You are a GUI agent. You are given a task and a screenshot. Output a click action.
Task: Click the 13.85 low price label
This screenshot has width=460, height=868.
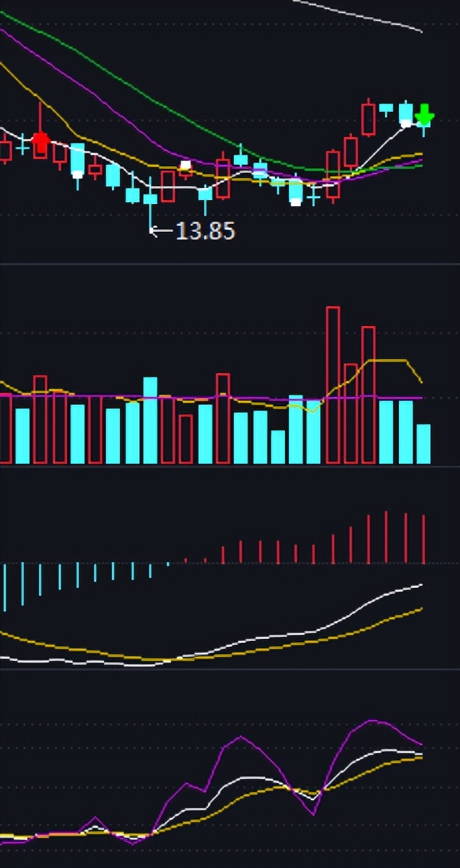[206, 231]
